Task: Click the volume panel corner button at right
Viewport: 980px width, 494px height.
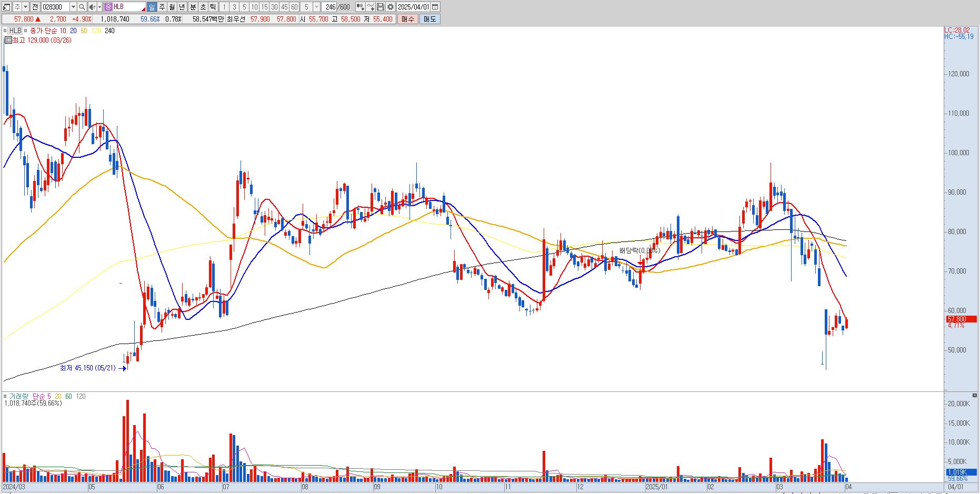Action: click(x=975, y=395)
